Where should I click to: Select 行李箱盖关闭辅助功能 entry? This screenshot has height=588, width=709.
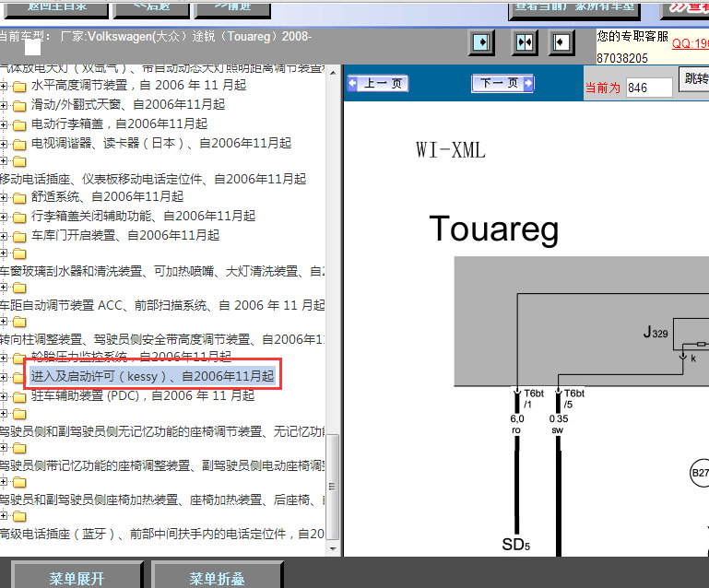click(x=143, y=216)
